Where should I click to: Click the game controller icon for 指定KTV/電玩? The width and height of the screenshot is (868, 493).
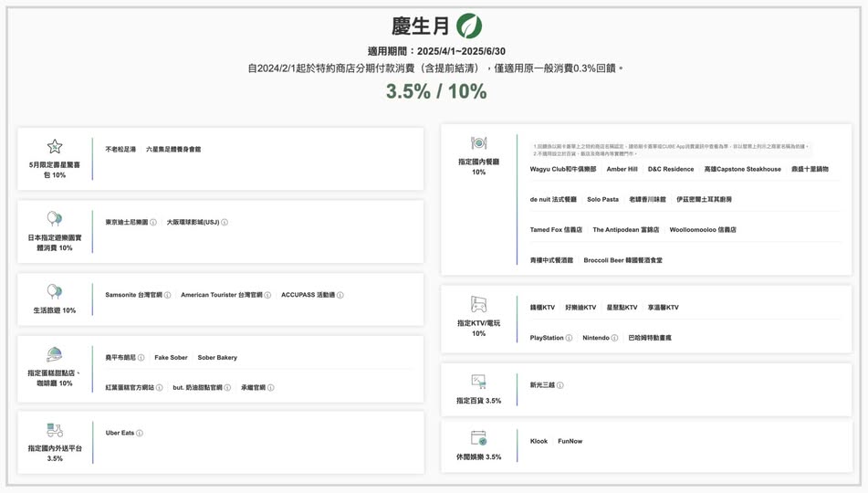478,304
